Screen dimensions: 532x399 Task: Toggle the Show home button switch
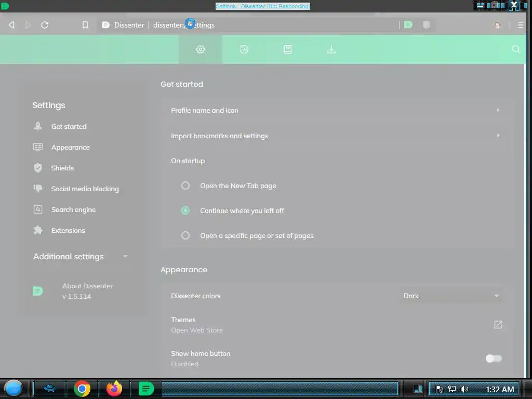[494, 358]
